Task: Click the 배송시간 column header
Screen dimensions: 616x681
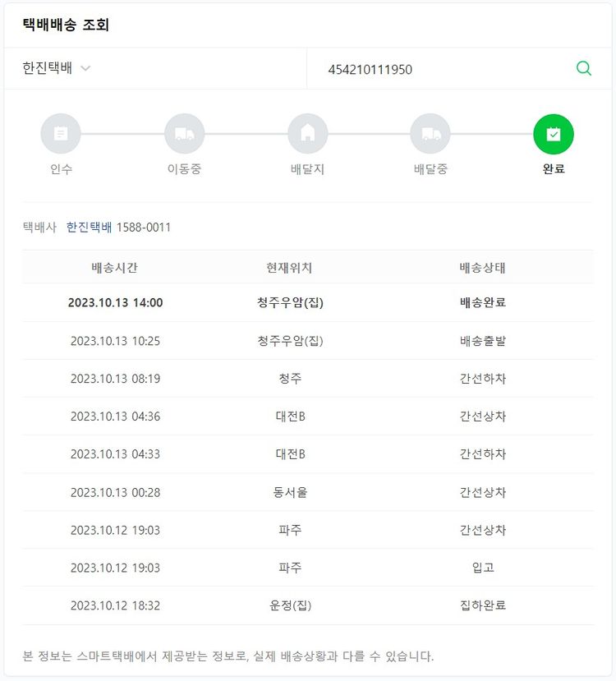Action: (x=115, y=268)
